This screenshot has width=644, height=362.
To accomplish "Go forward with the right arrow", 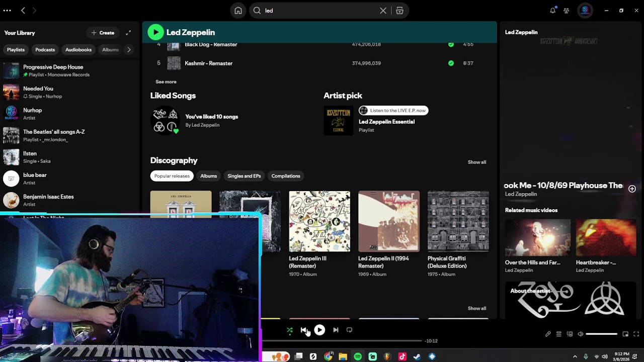I will (34, 10).
